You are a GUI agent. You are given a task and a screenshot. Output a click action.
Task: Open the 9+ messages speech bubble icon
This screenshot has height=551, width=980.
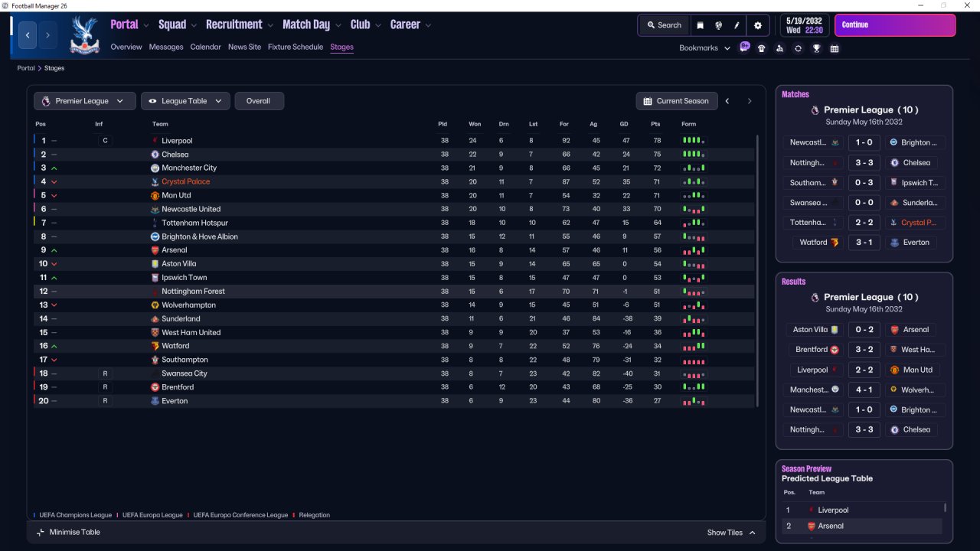[745, 47]
